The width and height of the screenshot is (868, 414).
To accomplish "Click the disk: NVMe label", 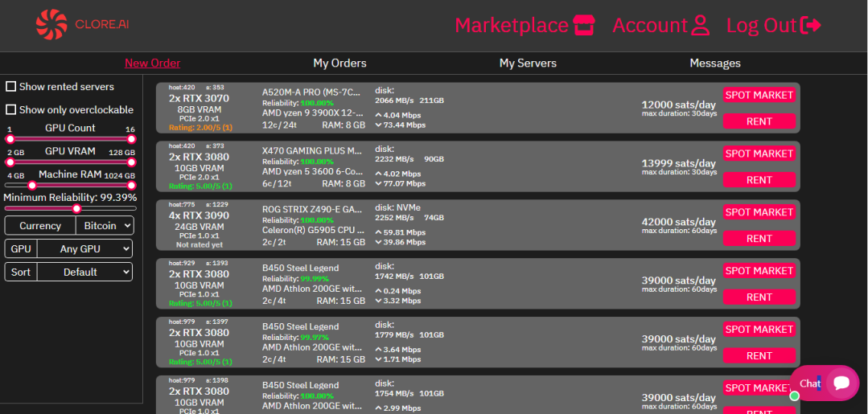I will (x=397, y=207).
